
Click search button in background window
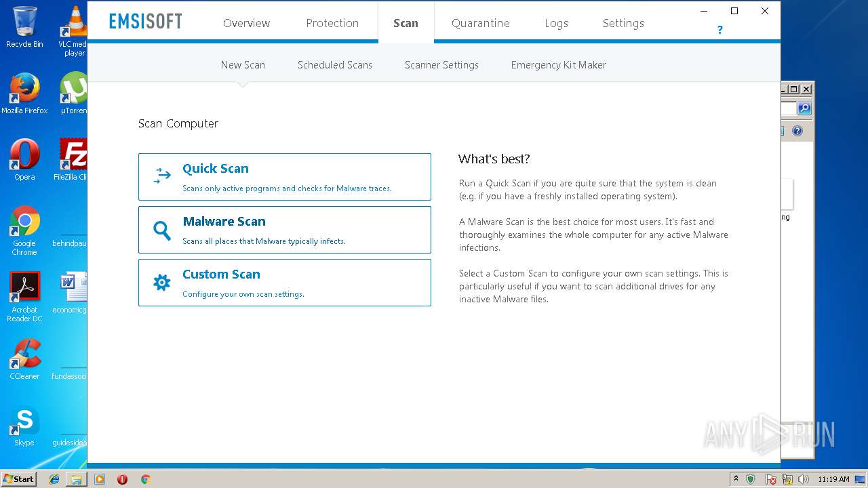coord(804,108)
